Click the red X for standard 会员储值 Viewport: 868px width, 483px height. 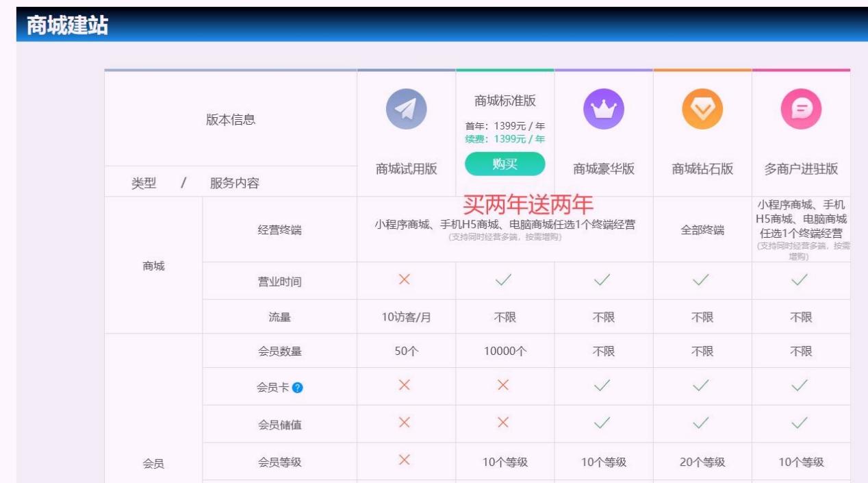[x=503, y=423]
